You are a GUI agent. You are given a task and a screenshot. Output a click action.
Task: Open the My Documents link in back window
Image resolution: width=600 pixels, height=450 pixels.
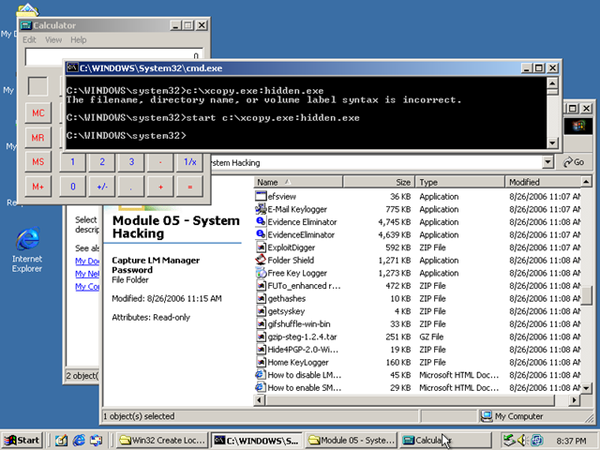[87, 261]
